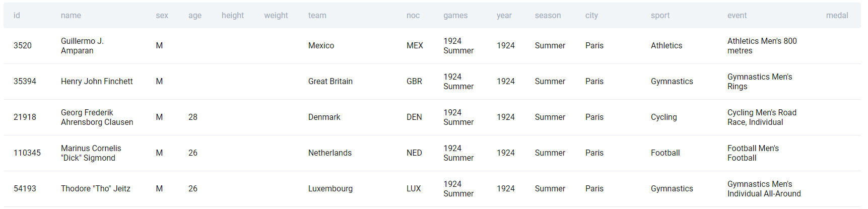Select the height column header
Image resolution: width=868 pixels, height=209 pixels.
[x=233, y=16]
